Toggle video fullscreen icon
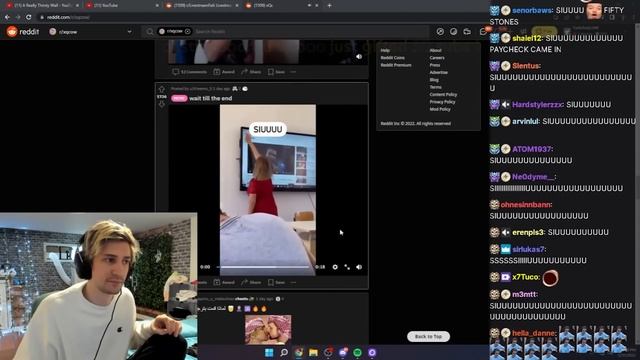Screen dimensions: 640x360 pos(347,267)
